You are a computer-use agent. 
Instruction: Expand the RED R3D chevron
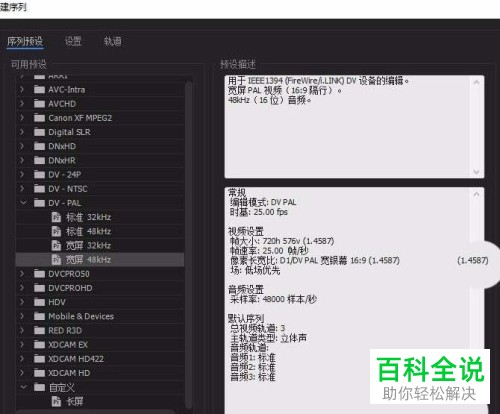pyautogui.click(x=22, y=330)
